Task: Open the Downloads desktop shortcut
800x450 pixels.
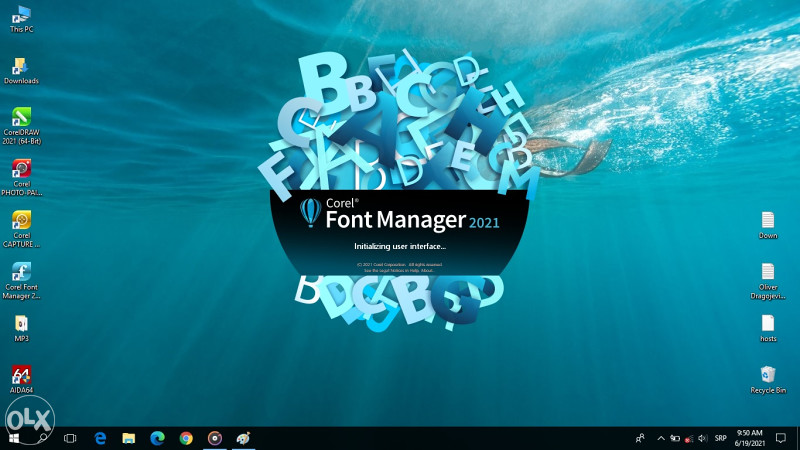Action: click(x=21, y=71)
